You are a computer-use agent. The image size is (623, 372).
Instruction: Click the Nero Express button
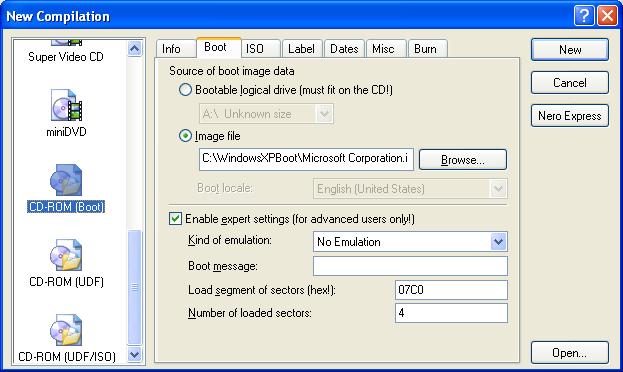(x=570, y=116)
